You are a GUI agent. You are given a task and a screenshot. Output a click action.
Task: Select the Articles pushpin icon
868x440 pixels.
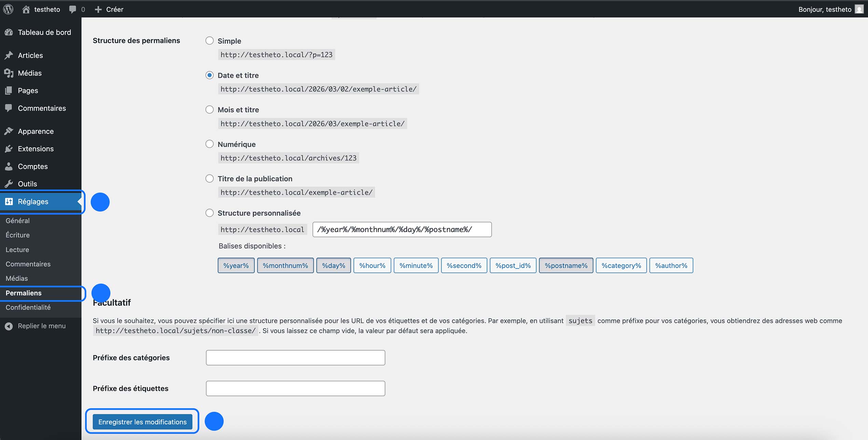pyautogui.click(x=9, y=55)
